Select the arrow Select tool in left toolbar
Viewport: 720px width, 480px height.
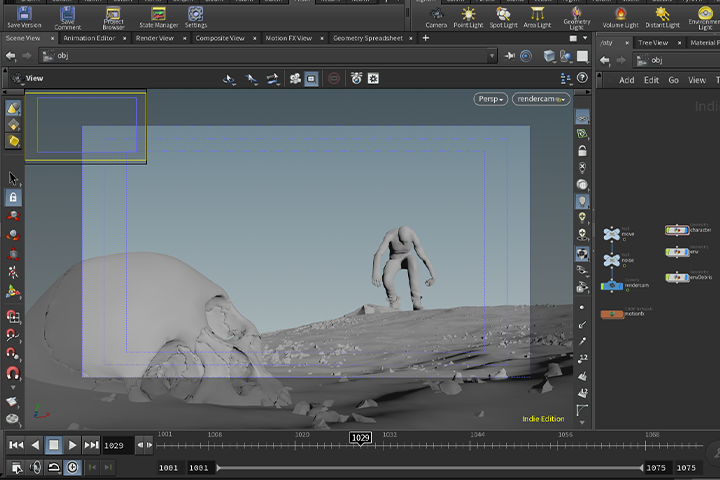tap(13, 178)
